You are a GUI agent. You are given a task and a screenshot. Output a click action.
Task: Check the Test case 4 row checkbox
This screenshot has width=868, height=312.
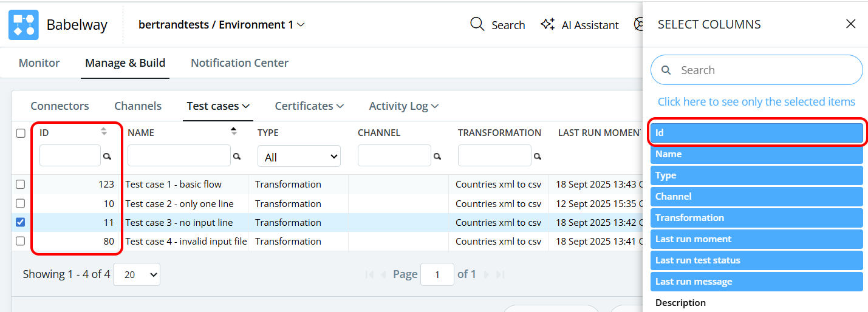(x=21, y=241)
